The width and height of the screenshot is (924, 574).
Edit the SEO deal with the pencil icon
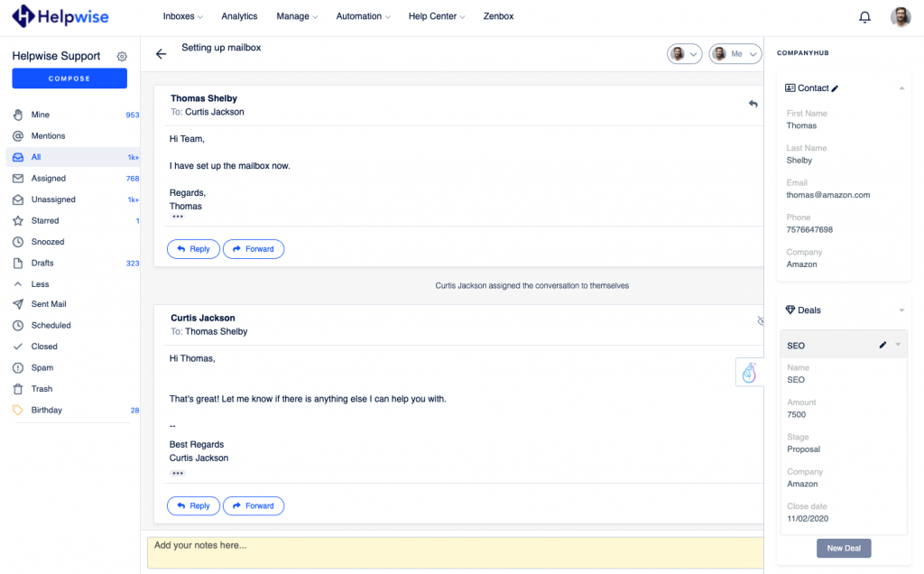(882, 346)
